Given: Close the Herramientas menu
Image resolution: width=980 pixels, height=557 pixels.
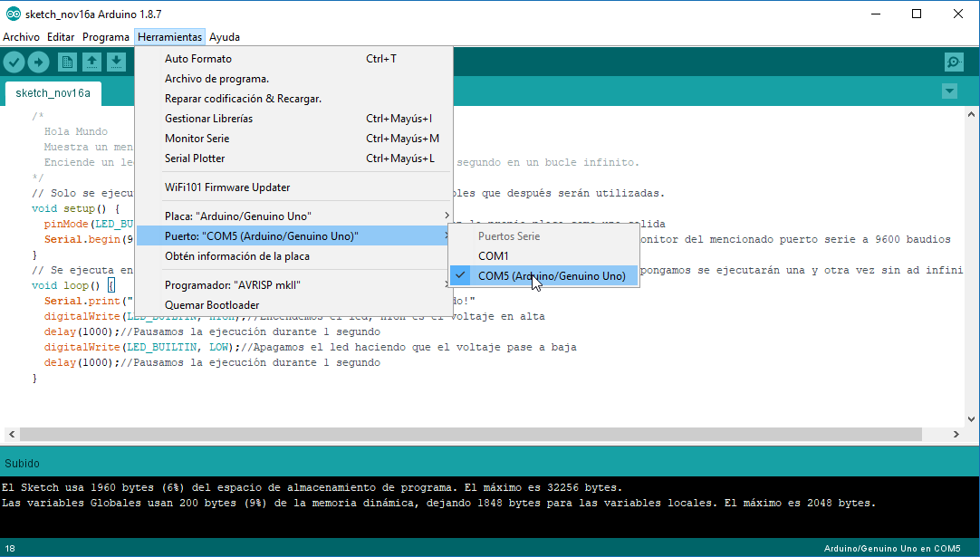Looking at the screenshot, I should (x=169, y=37).
